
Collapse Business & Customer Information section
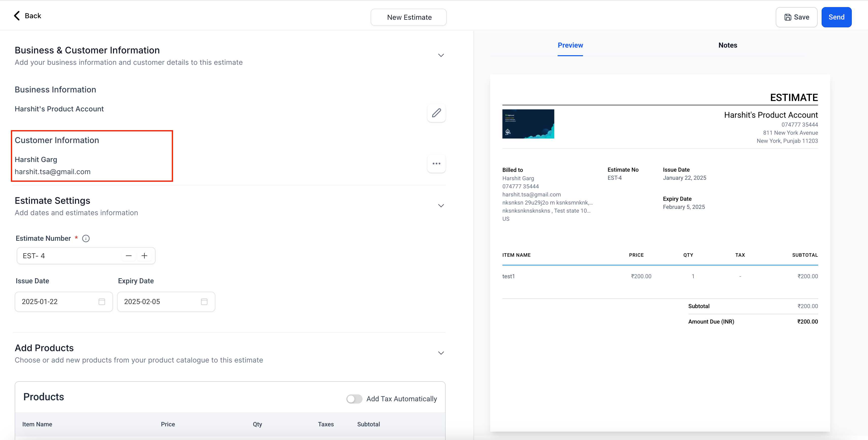(x=441, y=55)
